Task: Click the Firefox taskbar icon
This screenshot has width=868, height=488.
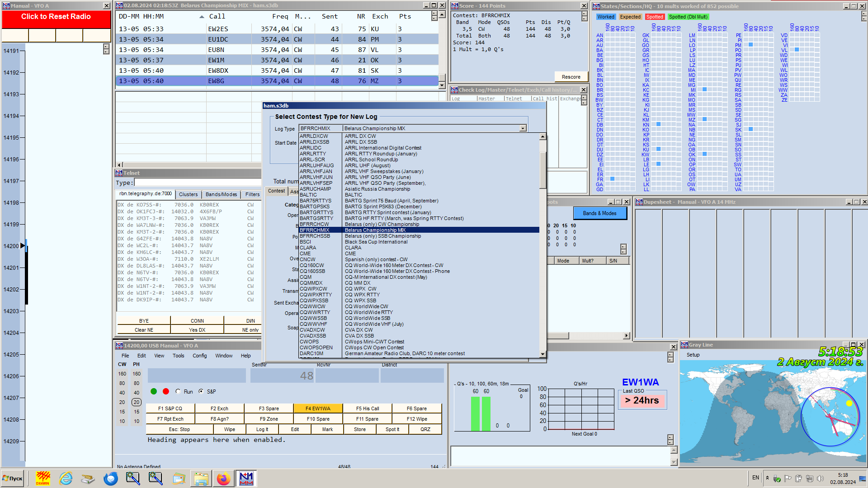Action: click(x=223, y=478)
